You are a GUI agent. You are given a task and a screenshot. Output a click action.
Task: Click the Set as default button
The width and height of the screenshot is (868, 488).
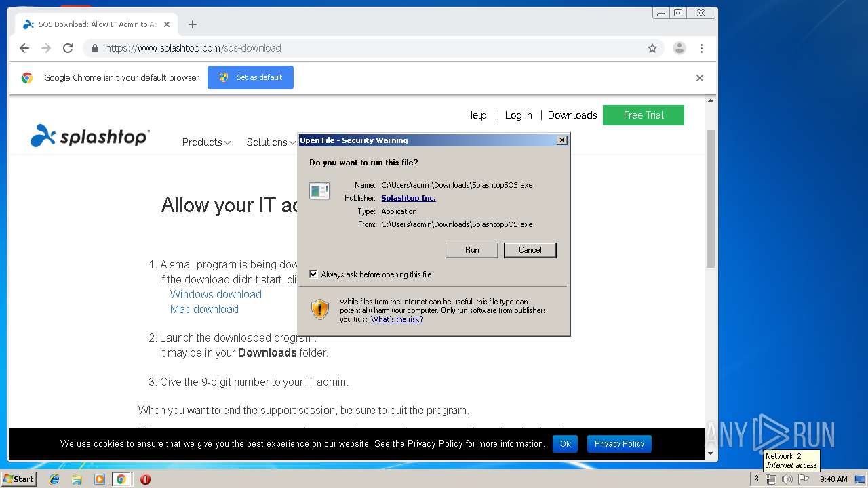tap(250, 77)
